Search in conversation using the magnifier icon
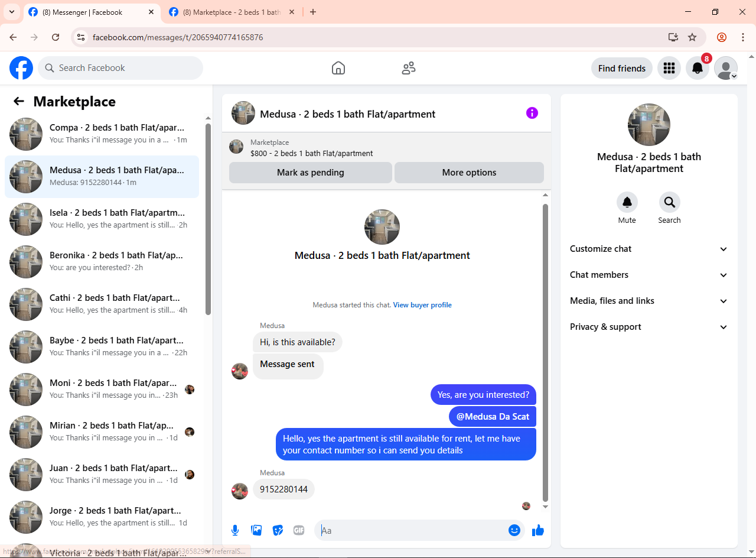Viewport: 756px width, 558px height. pyautogui.click(x=670, y=202)
